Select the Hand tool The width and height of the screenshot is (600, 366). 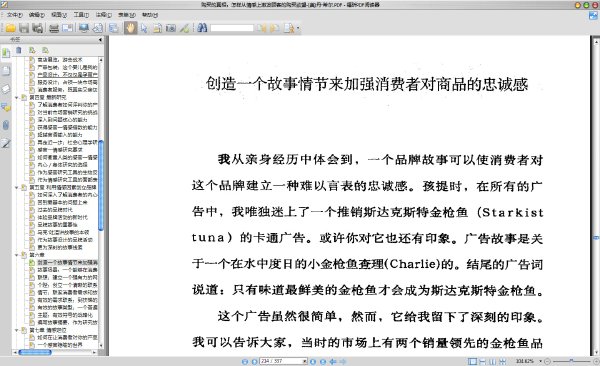coord(130,28)
